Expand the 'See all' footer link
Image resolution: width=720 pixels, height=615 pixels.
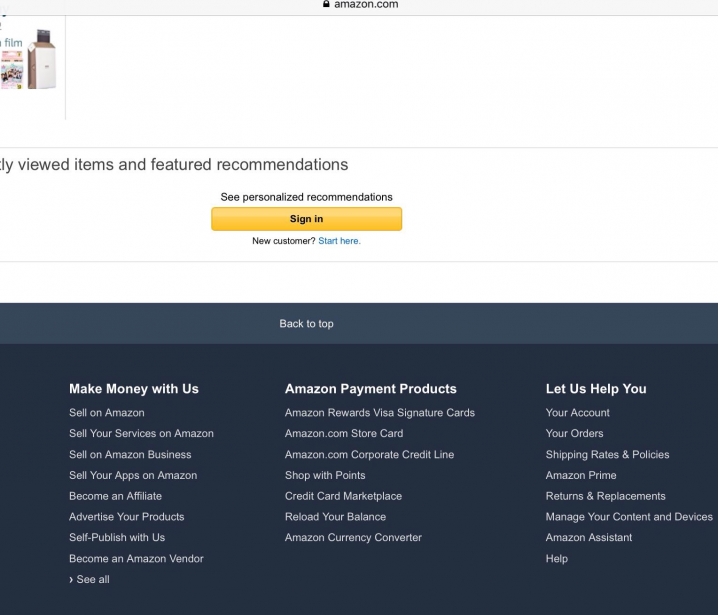(90, 579)
